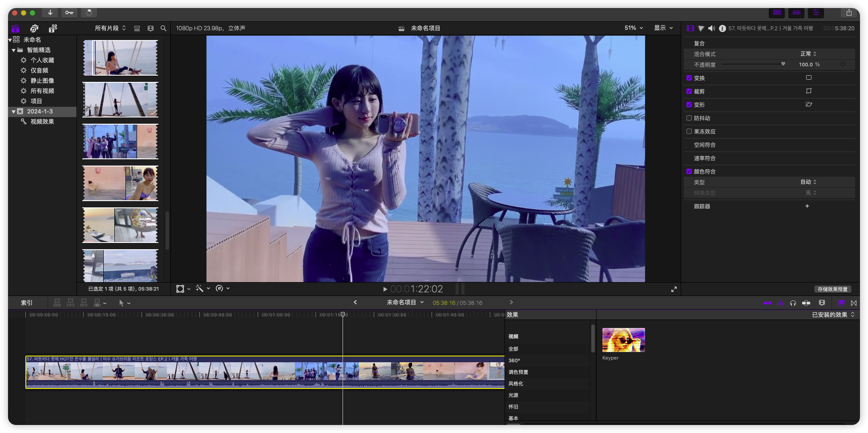Play the video in viewer
Screen dimensions: 868x433
click(385, 289)
